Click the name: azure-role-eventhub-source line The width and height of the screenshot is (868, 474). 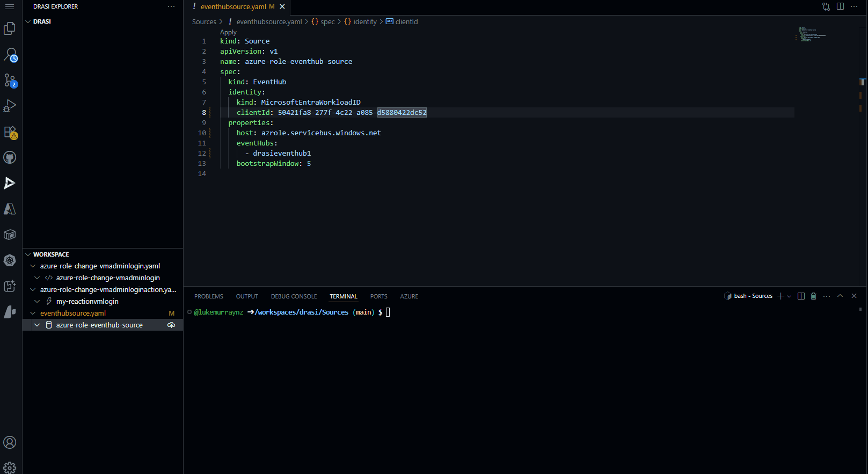(286, 61)
